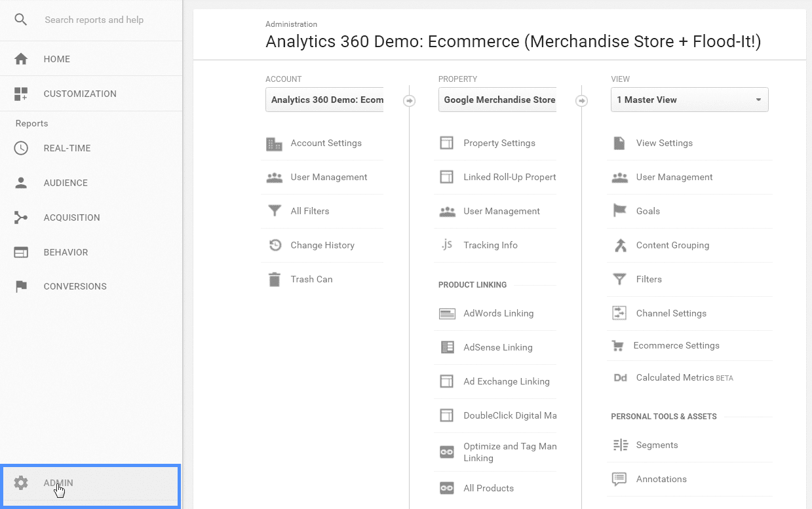Open Account Settings
812x509 pixels.
[x=326, y=143]
